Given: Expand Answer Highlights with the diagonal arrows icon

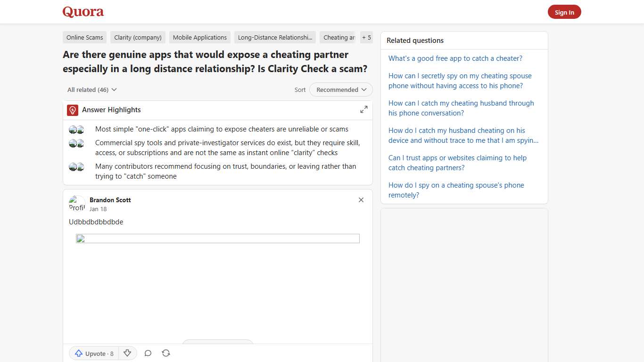Looking at the screenshot, I should [x=363, y=109].
